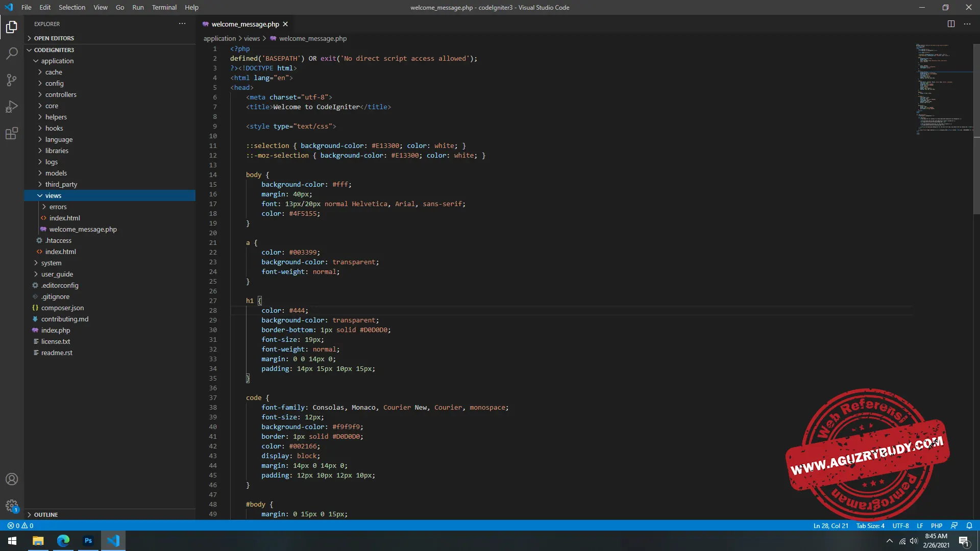980x551 pixels.
Task: Open the Explorer view in activity bar
Action: click(12, 27)
